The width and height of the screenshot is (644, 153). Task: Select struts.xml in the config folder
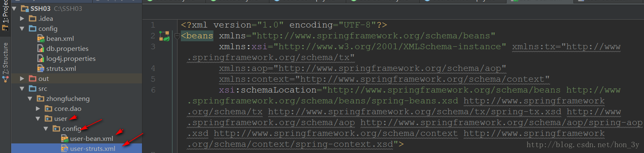(61, 69)
